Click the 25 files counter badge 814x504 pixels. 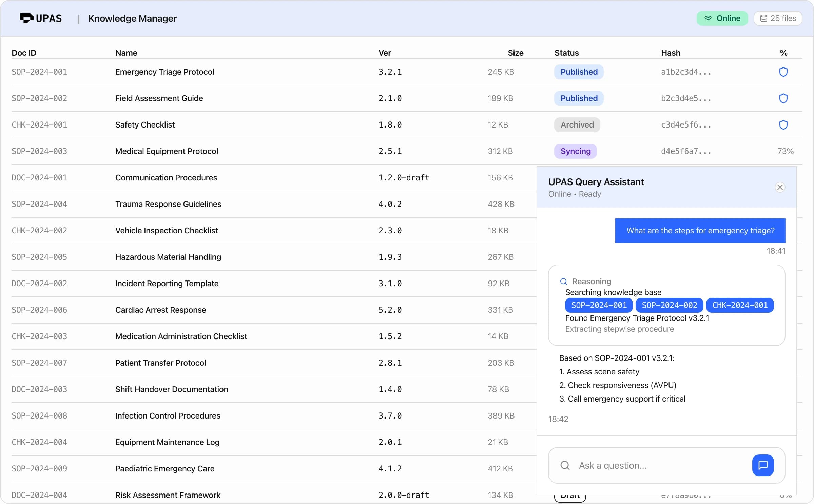[778, 18]
